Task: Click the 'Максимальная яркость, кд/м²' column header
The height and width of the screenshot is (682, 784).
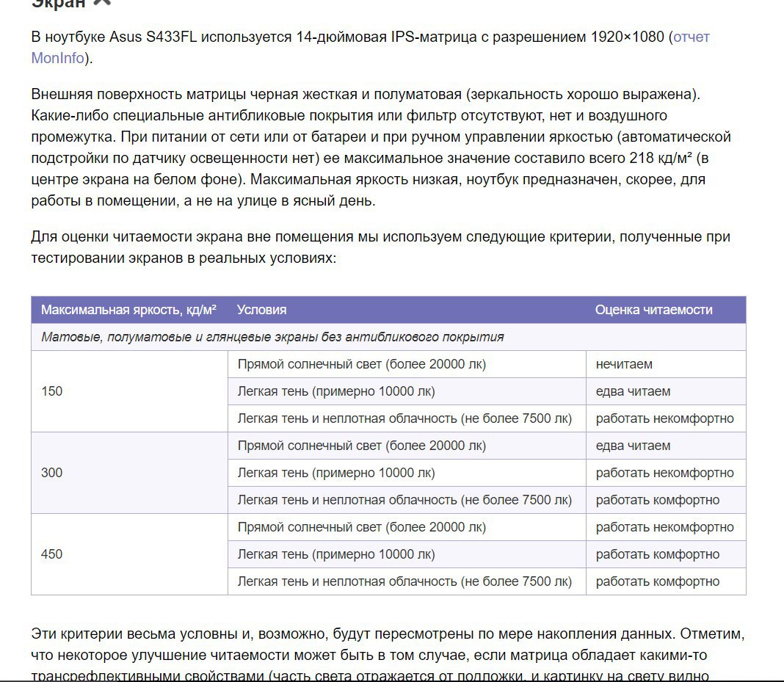Action: tap(128, 310)
